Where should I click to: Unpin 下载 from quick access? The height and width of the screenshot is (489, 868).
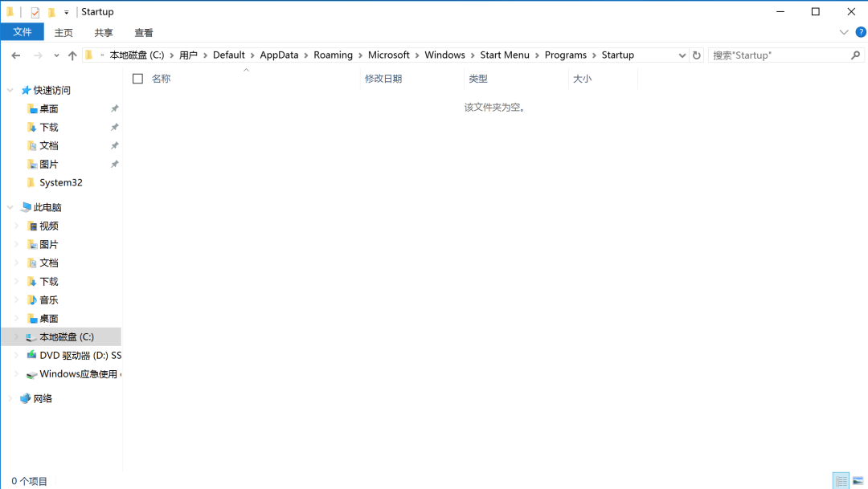(x=115, y=127)
